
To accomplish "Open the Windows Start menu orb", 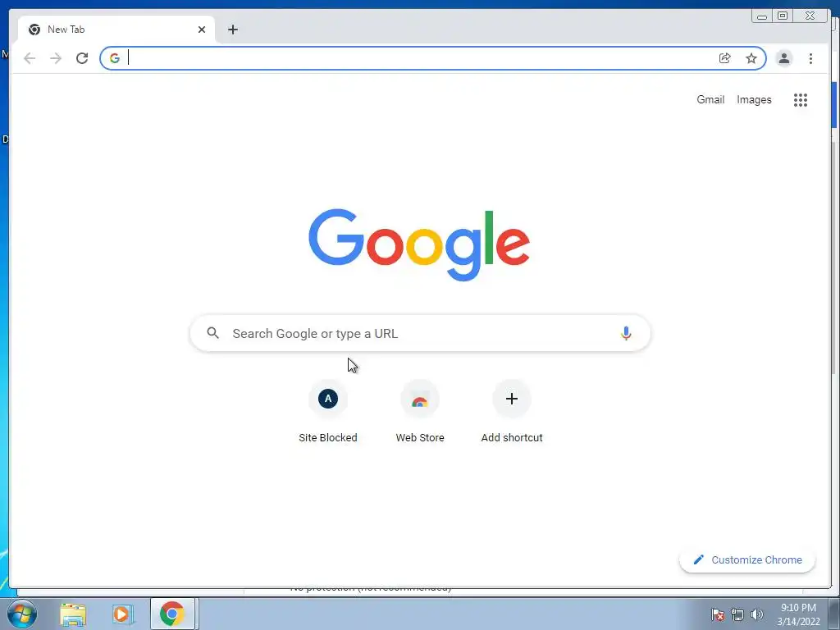I will [22, 614].
